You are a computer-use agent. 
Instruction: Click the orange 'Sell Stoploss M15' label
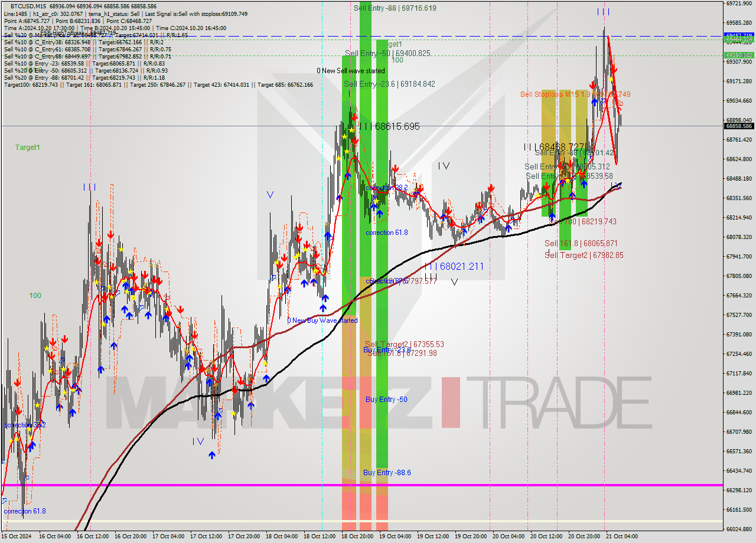[575, 94]
